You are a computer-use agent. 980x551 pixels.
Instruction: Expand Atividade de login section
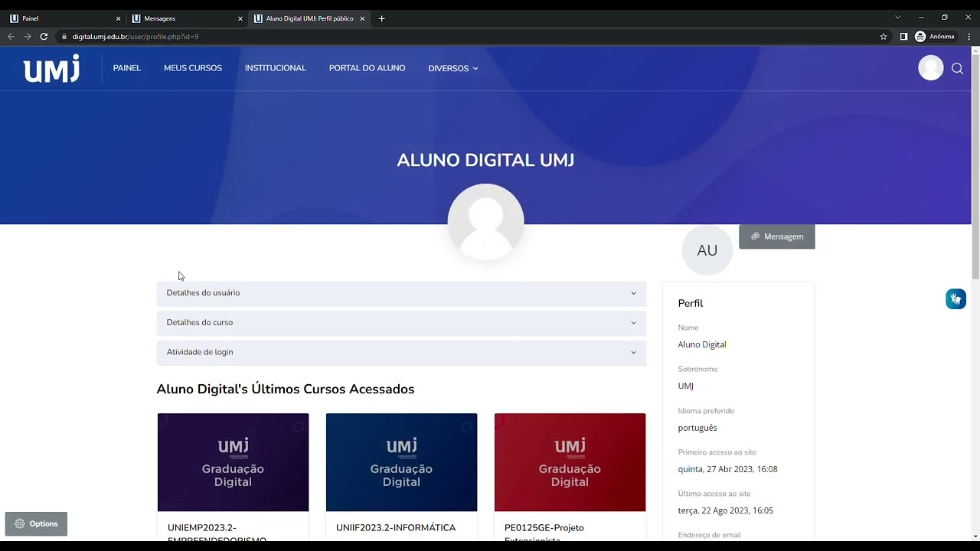point(401,352)
